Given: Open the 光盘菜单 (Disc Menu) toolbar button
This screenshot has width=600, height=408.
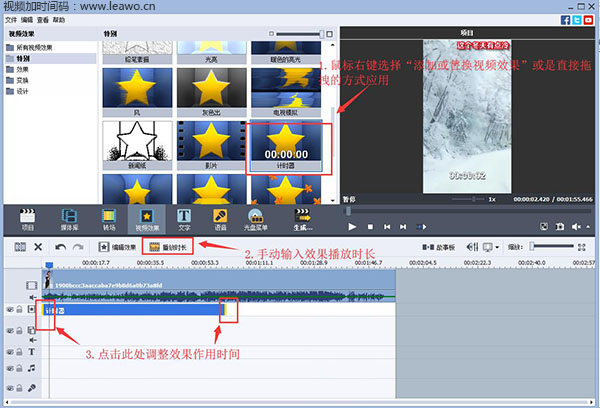Looking at the screenshot, I should point(256,220).
